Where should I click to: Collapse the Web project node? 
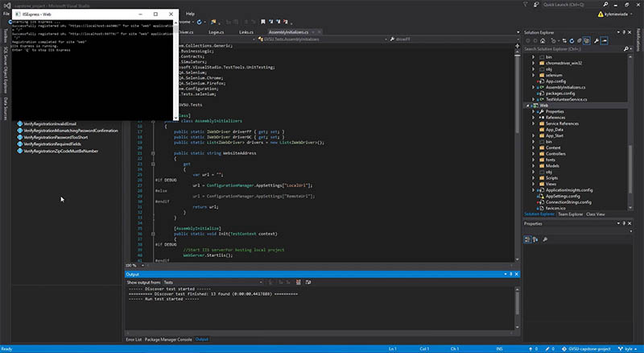coord(528,106)
